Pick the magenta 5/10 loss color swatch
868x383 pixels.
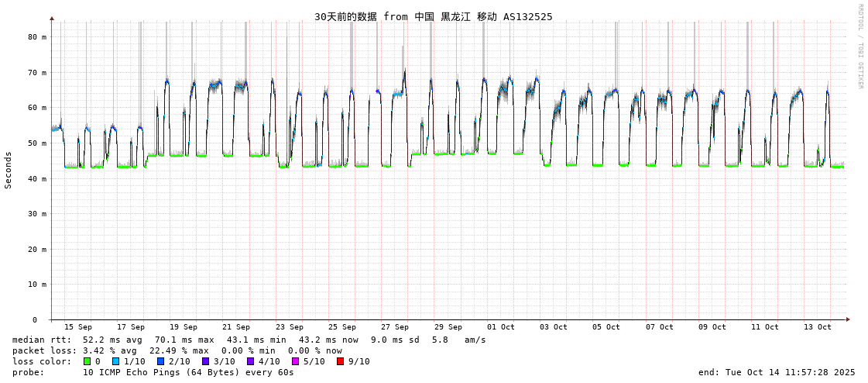click(x=295, y=361)
